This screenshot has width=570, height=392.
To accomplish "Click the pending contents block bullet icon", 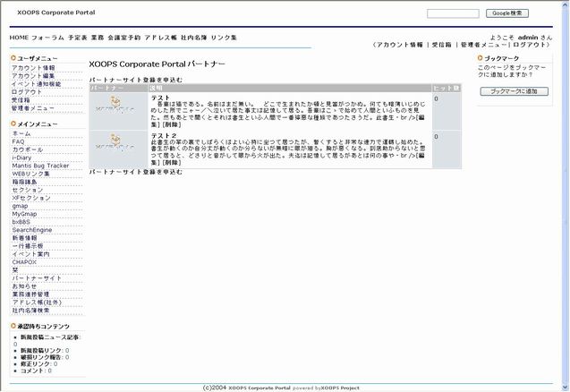I will pos(13,327).
